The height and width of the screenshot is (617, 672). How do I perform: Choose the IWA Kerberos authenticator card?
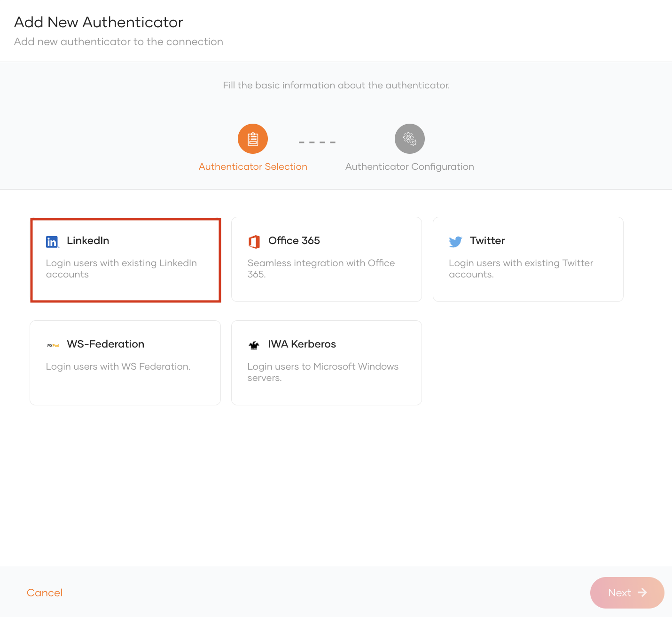tap(327, 363)
